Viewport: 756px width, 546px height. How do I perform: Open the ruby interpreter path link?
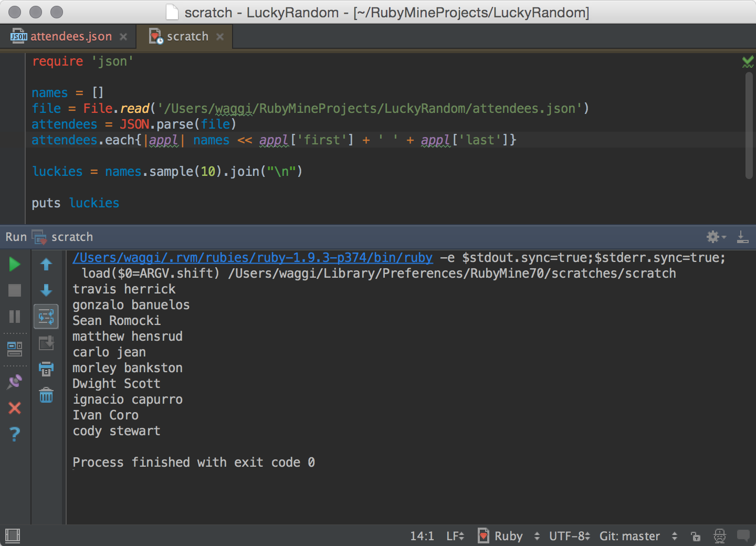click(x=253, y=258)
